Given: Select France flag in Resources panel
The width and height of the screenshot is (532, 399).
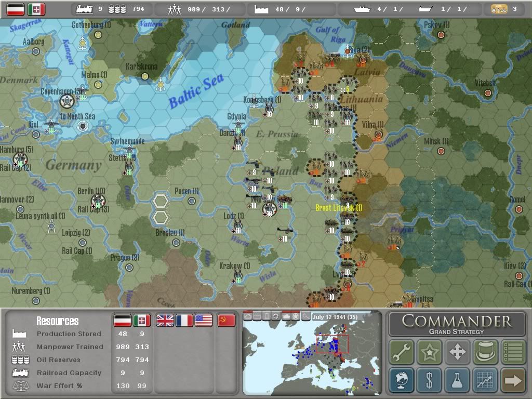Looking at the screenshot, I should coord(184,321).
